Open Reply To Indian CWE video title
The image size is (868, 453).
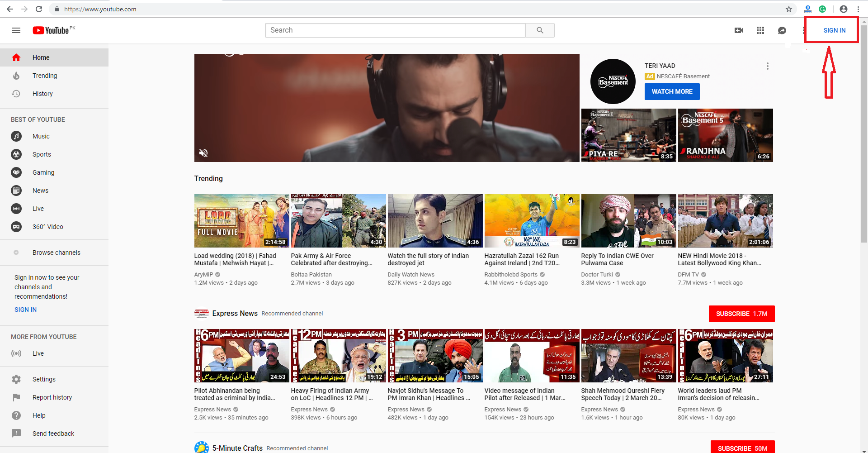[x=618, y=259]
